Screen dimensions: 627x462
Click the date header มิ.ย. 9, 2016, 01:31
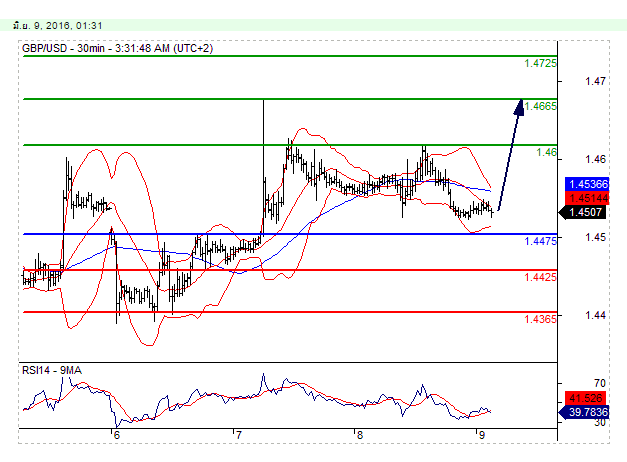[x=58, y=26]
